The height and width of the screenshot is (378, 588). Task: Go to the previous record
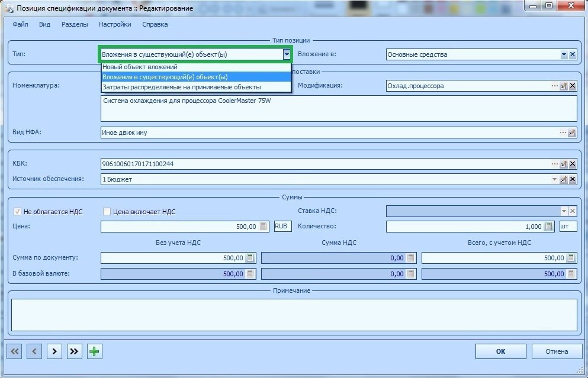pyautogui.click(x=34, y=351)
